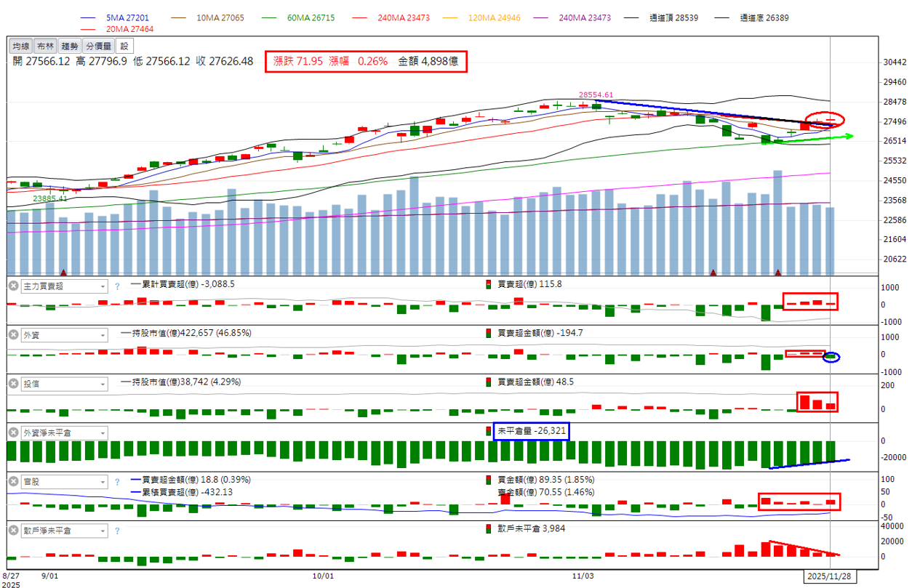Remove the 外資淨未平倉 panel via X icon
The image size is (920, 588).
click(13, 432)
